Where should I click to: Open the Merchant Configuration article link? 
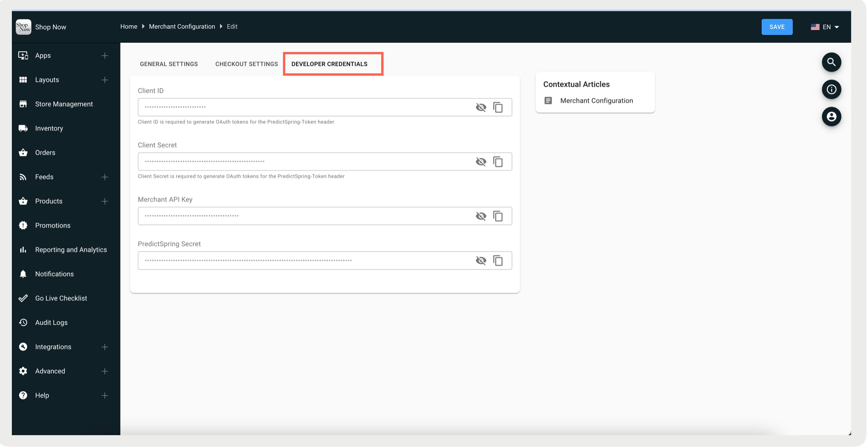tap(596, 100)
